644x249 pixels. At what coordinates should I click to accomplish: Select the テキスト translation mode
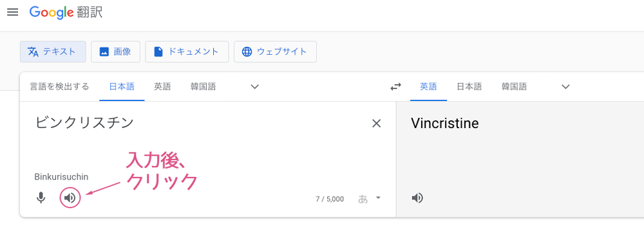53,51
